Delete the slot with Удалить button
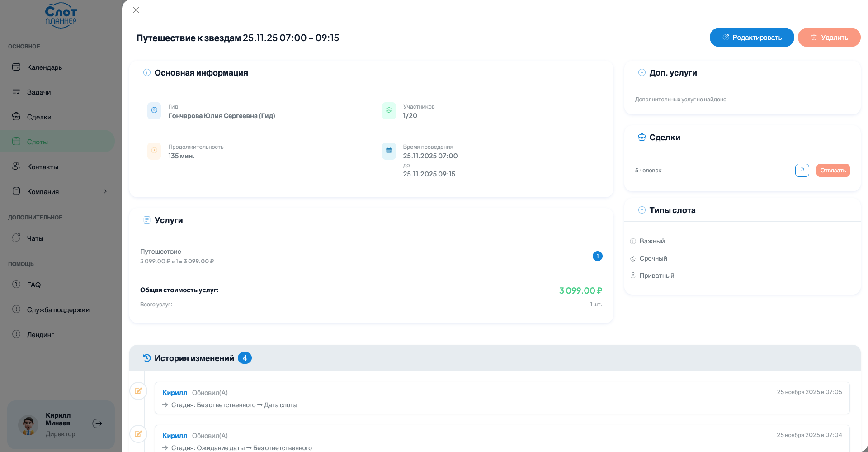 (829, 38)
